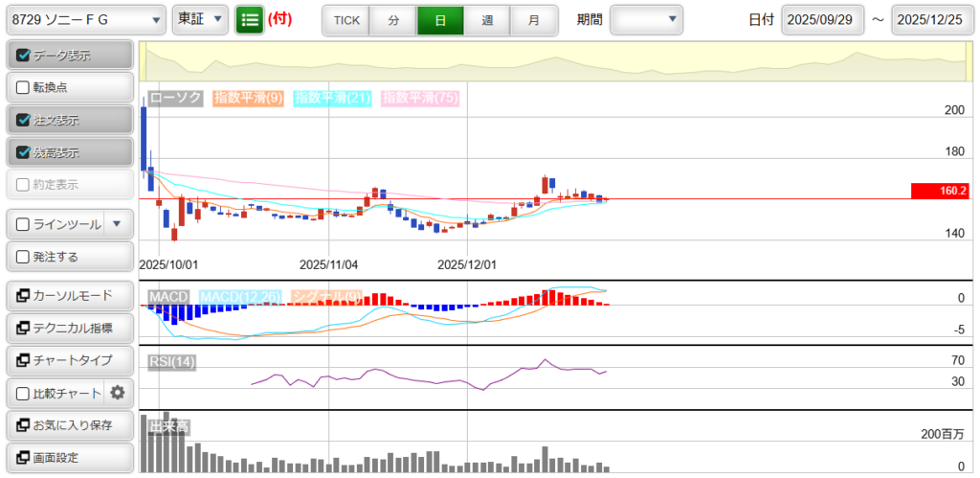Open テクニカル指標 settings
The width and height of the screenshot is (980, 478).
tap(69, 328)
